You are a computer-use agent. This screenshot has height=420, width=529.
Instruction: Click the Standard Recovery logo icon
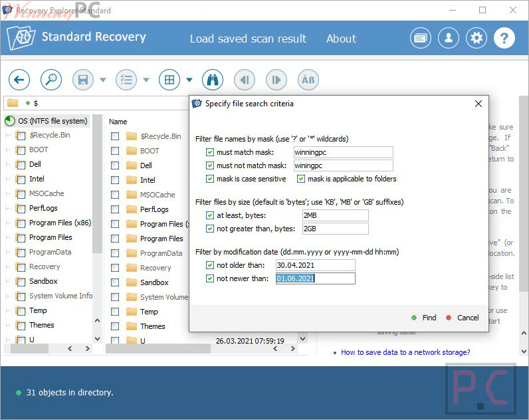pyautogui.click(x=21, y=38)
